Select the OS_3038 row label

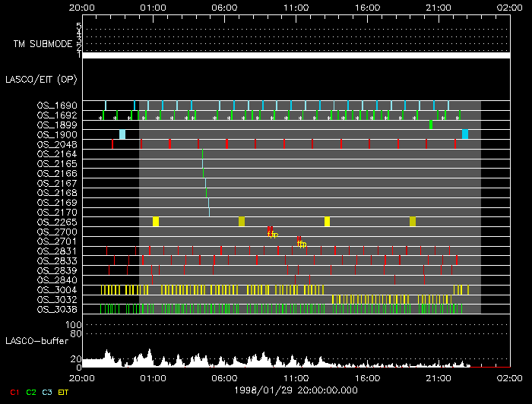coord(57,309)
